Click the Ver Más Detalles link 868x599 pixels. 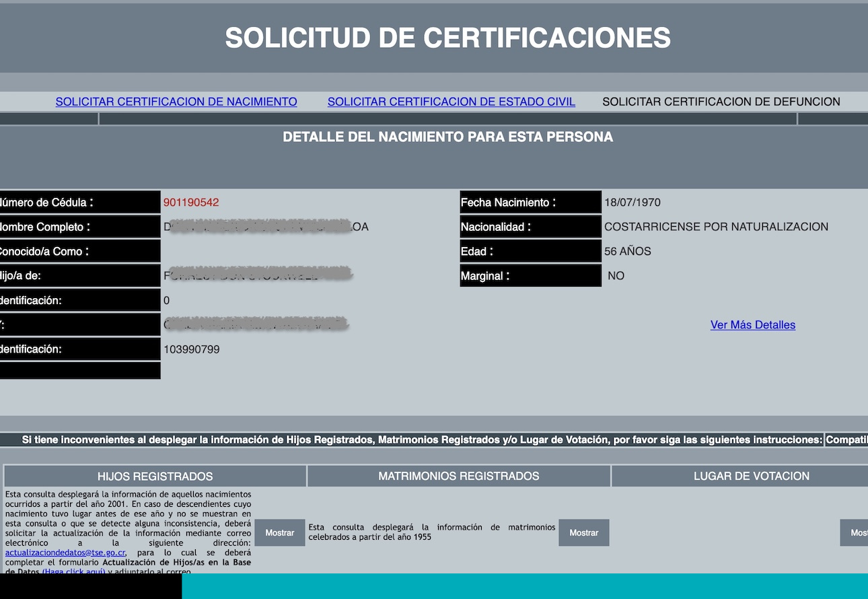pyautogui.click(x=753, y=325)
